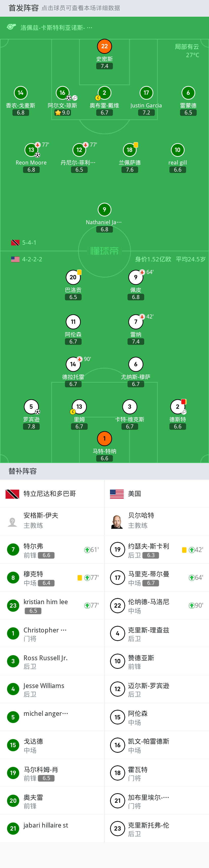Open USA number 7 雷纳 player badge
This screenshot has width=209, height=868.
[136, 322]
